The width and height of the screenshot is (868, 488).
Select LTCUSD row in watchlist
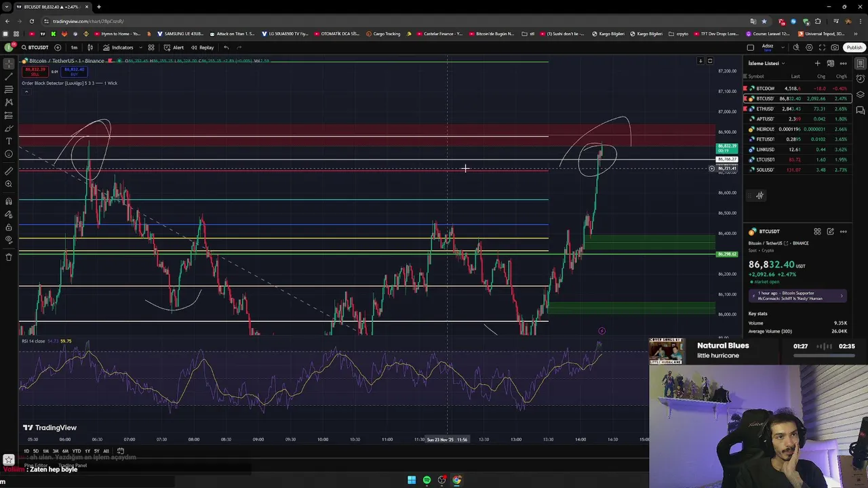[x=797, y=159]
